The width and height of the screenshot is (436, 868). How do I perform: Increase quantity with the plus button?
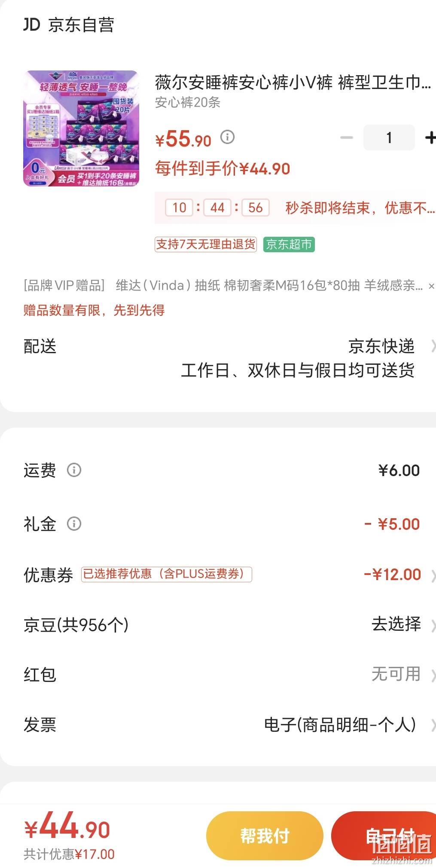point(430,138)
